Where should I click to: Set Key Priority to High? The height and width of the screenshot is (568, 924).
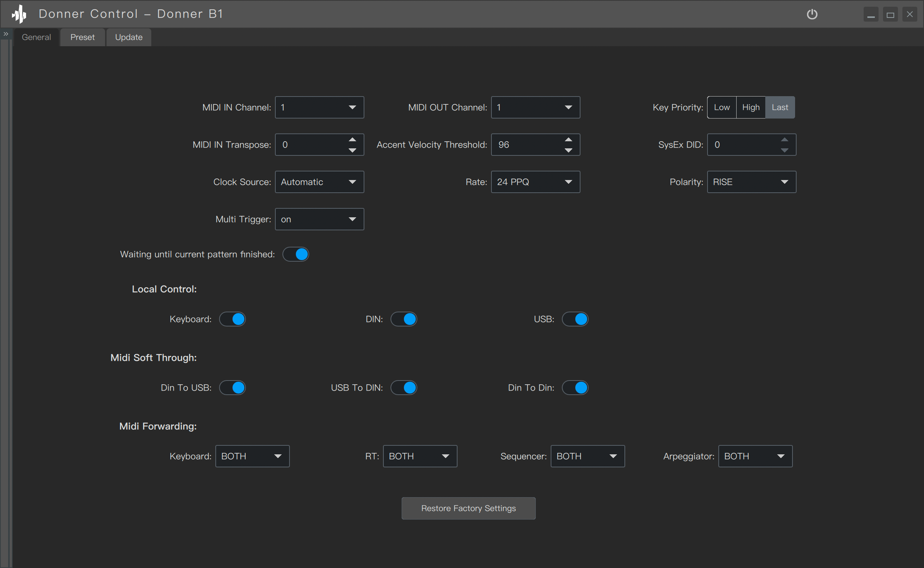point(750,107)
